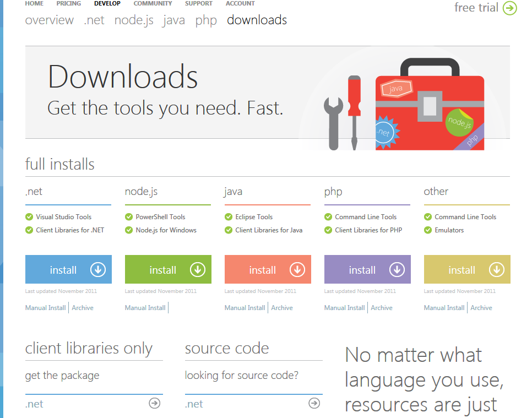Screen dimensions: 532x418
Task: Open the HOME menu item
Action: pyautogui.click(x=34, y=3)
